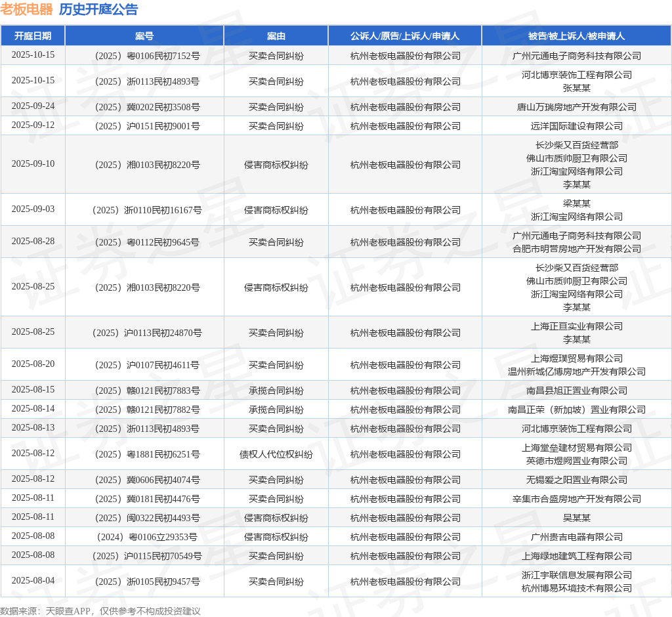Click 买卖合同纠纷 in the 2025-09-24 row
Viewport: 672px width, 617px height.
[x=276, y=107]
